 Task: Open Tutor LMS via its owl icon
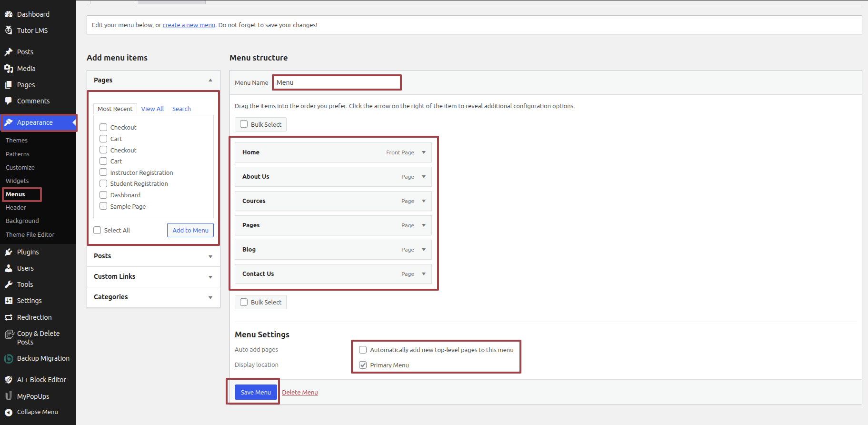click(9, 30)
